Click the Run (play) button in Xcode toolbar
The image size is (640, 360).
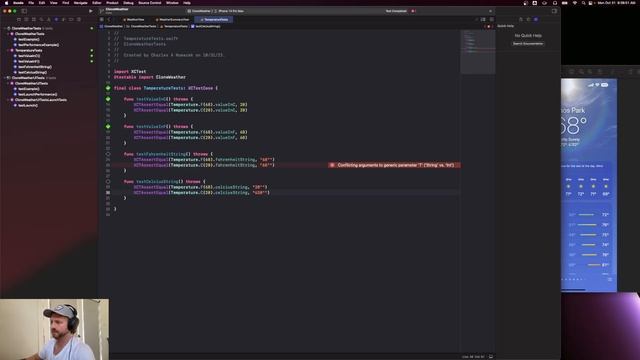[91, 11]
